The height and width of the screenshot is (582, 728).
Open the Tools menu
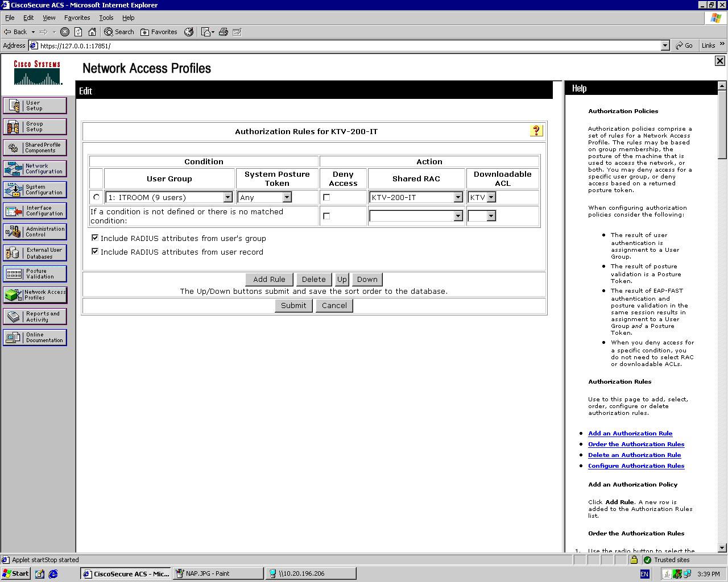click(x=106, y=18)
